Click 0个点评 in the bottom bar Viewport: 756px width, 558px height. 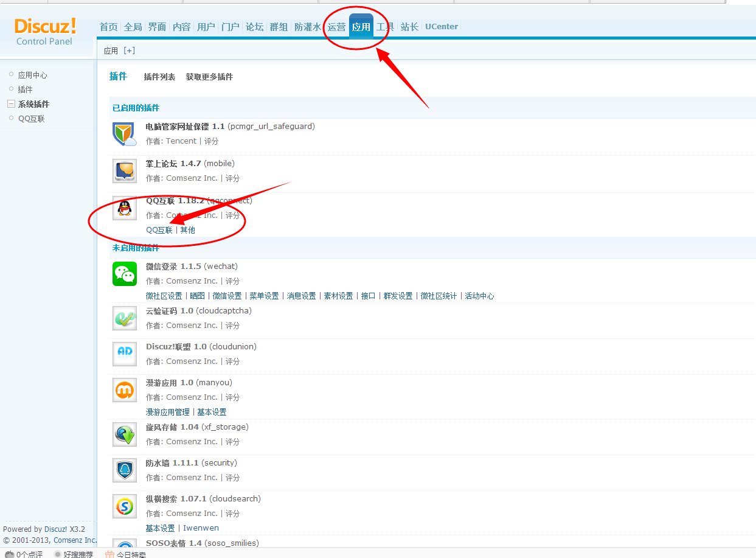click(x=29, y=554)
